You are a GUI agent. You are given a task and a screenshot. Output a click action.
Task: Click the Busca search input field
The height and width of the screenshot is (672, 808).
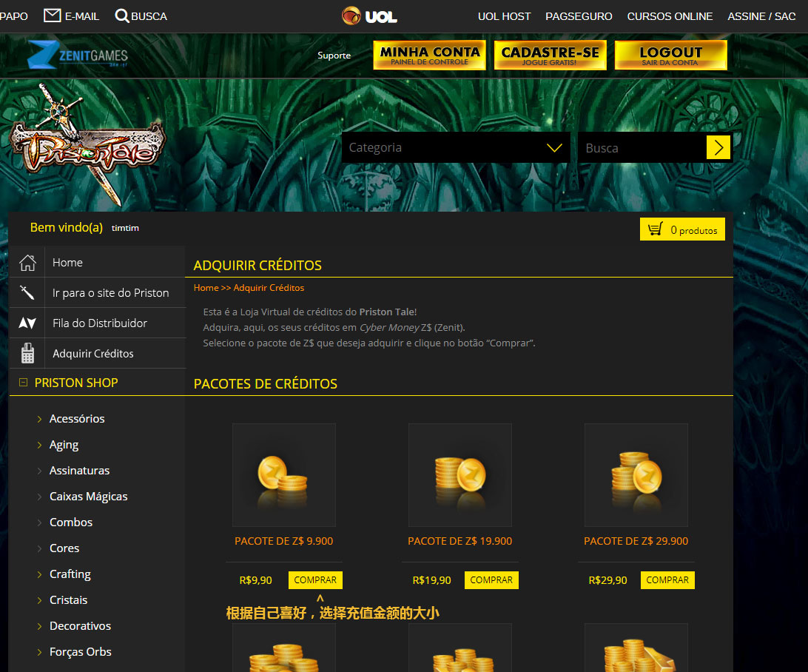pyautogui.click(x=642, y=148)
